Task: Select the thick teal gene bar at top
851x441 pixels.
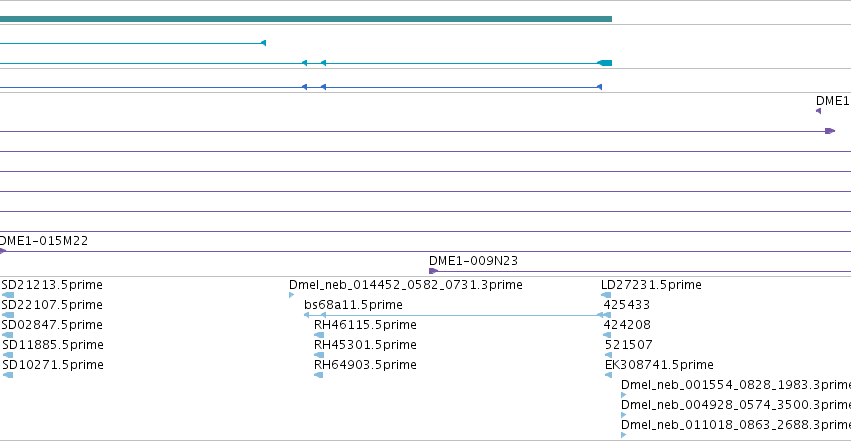Action: point(306,19)
